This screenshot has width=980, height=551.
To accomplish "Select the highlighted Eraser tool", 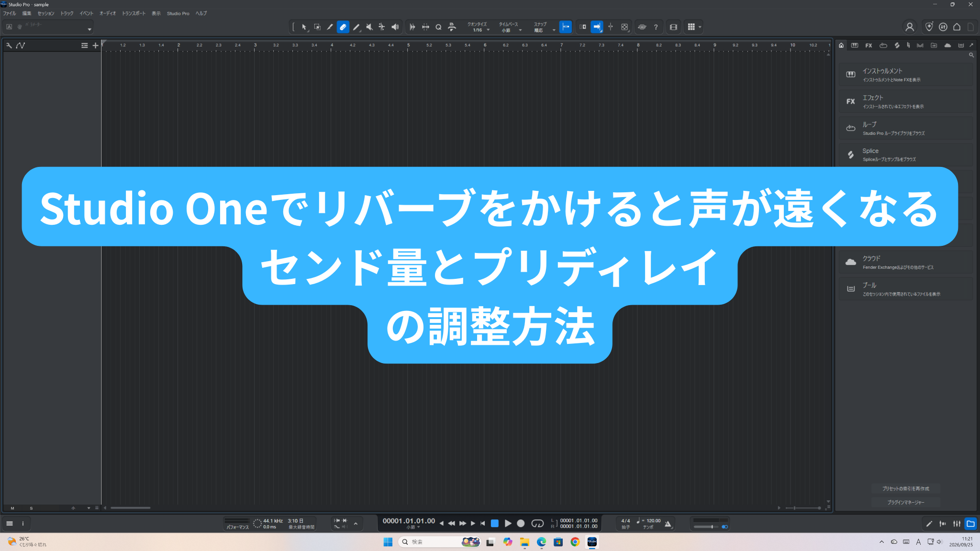I will coord(343,27).
